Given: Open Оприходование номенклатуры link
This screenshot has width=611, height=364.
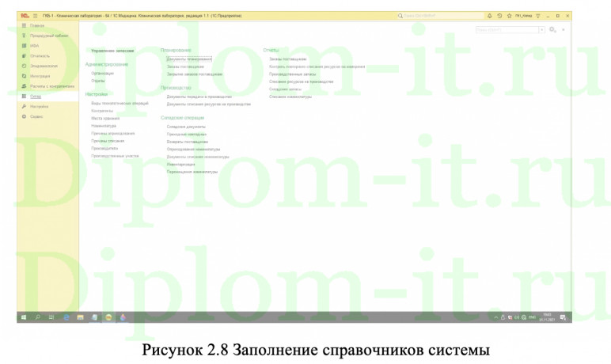Looking at the screenshot, I should coord(193,150).
